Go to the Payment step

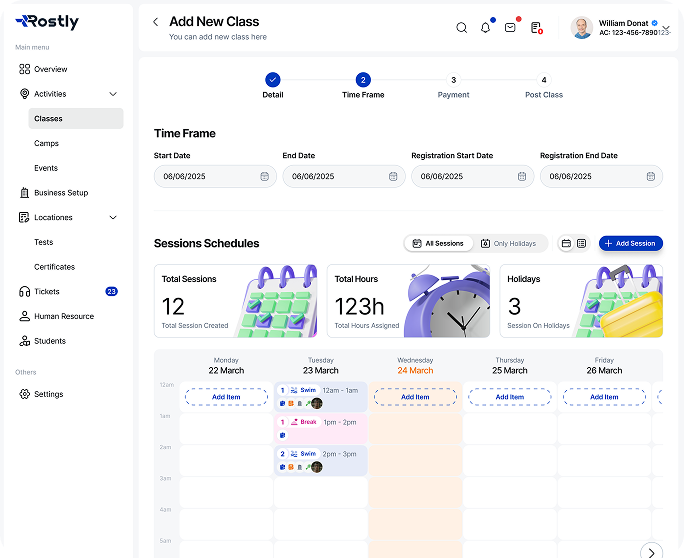tap(453, 86)
